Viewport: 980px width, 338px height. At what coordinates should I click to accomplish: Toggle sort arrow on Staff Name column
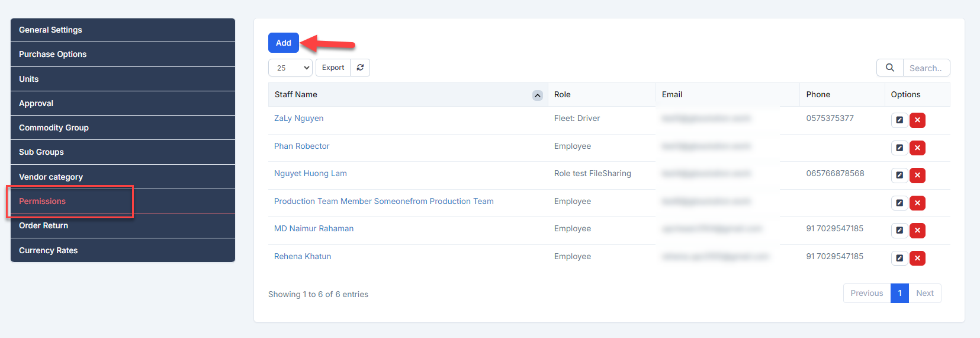537,95
